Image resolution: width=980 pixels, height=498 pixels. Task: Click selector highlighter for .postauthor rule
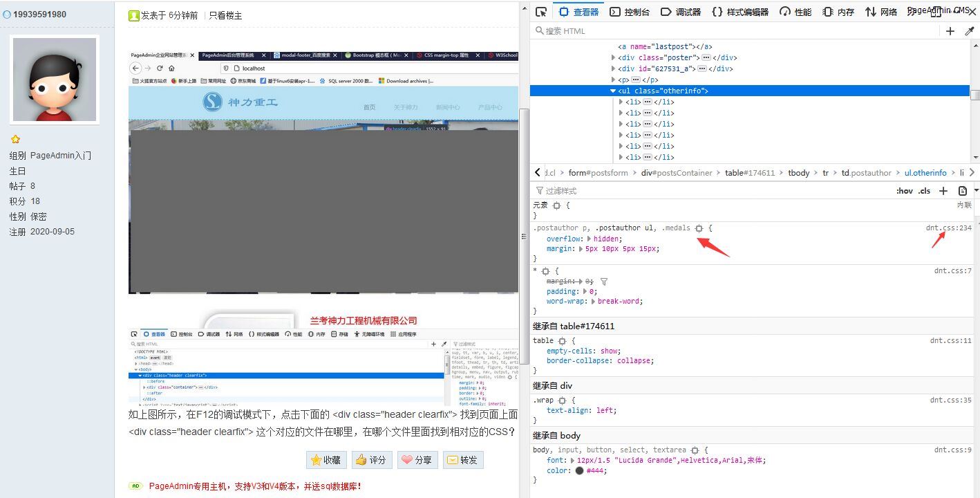point(699,228)
